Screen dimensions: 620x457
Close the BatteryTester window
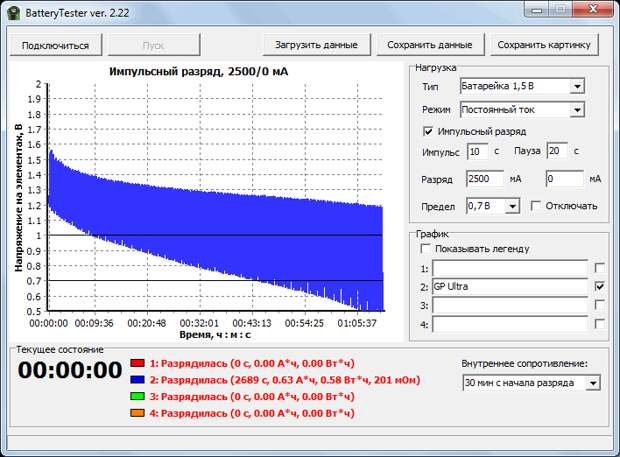(593, 9)
